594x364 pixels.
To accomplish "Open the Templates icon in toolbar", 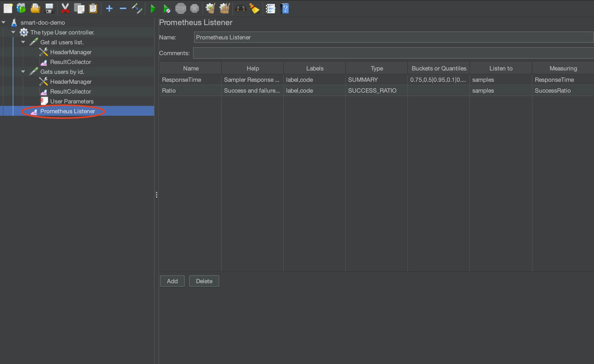I will (x=21, y=9).
